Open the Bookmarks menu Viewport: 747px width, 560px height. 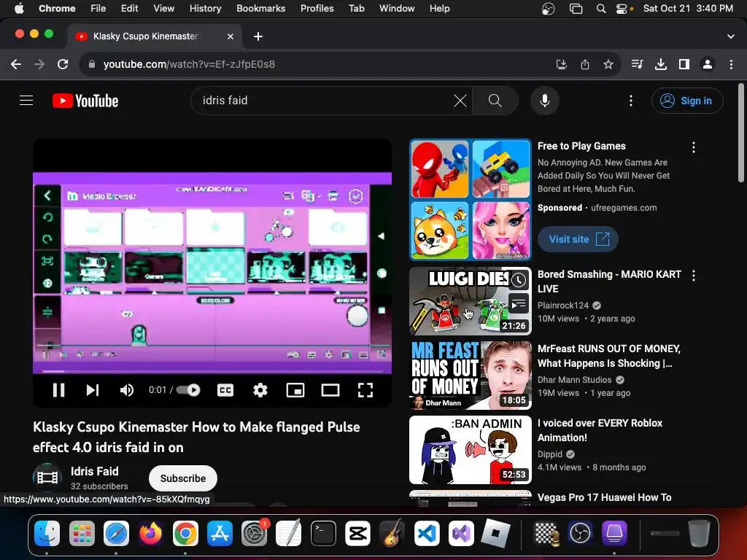click(x=260, y=8)
